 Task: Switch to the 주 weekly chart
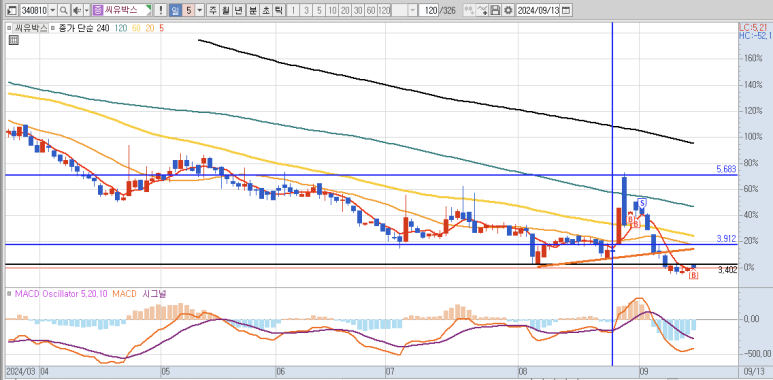pos(212,10)
